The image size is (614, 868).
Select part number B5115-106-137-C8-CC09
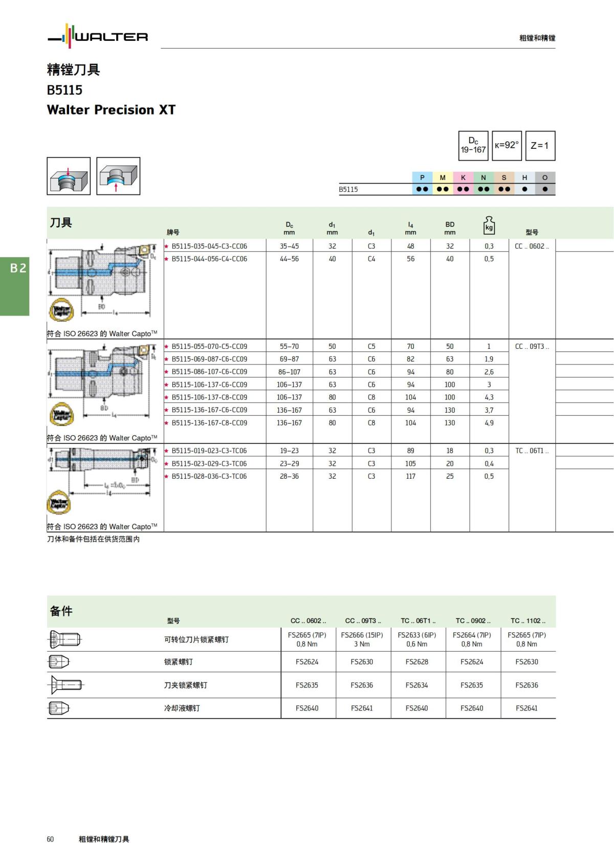pyautogui.click(x=209, y=397)
